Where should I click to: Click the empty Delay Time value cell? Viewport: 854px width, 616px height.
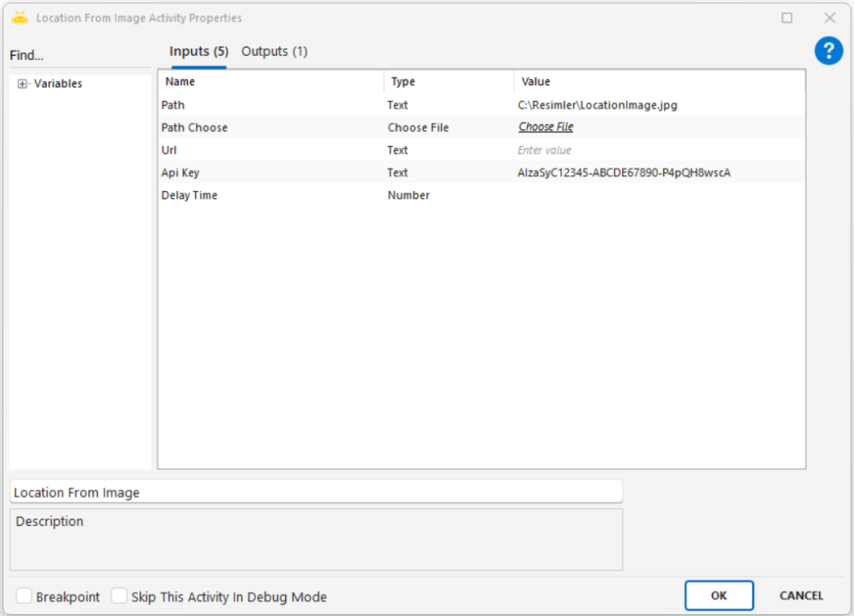[x=659, y=195]
